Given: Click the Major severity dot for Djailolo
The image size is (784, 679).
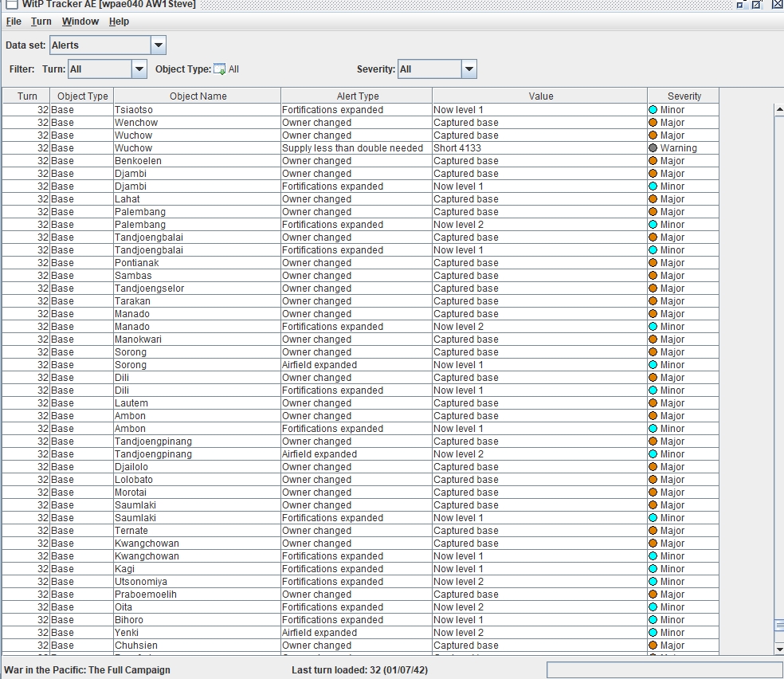Looking at the screenshot, I should click(x=653, y=467).
